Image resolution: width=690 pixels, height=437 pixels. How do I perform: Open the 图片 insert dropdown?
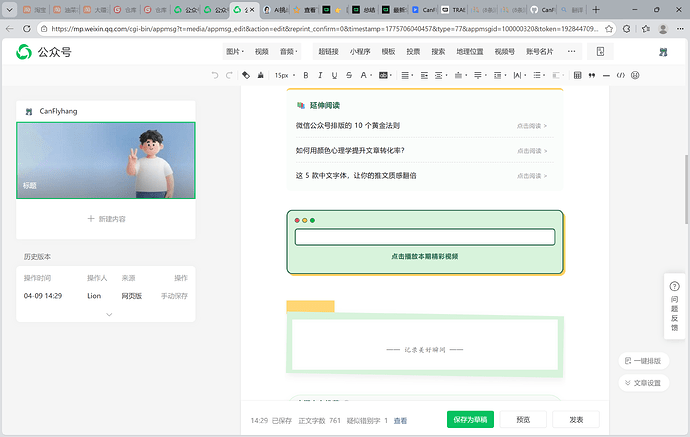click(235, 51)
